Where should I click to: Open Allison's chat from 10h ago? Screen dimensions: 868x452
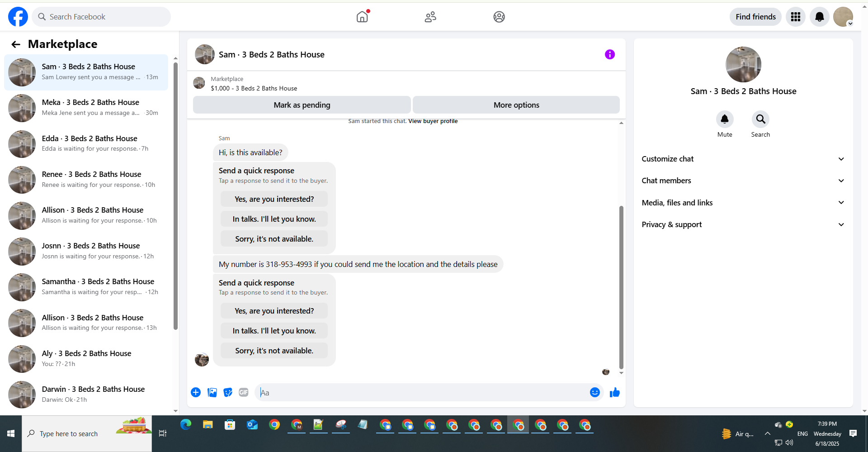(86, 215)
